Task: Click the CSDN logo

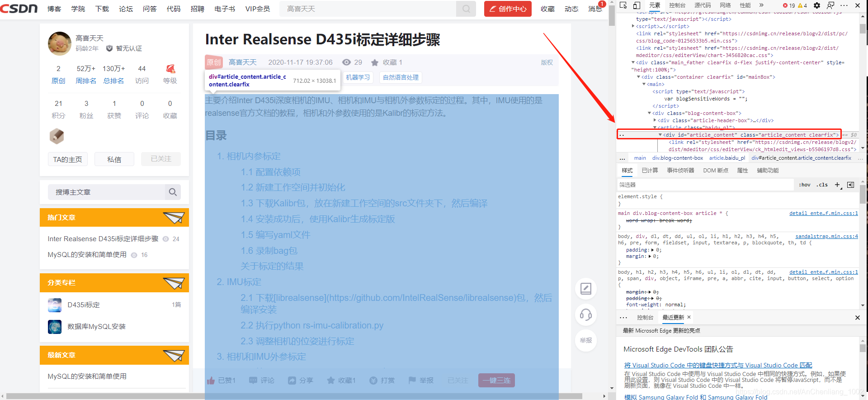Action: [19, 9]
